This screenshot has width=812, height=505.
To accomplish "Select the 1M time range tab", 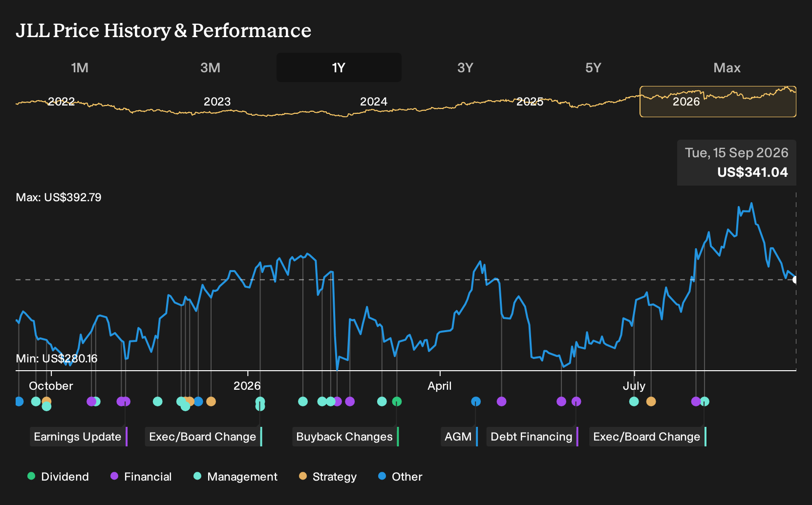I will (80, 67).
